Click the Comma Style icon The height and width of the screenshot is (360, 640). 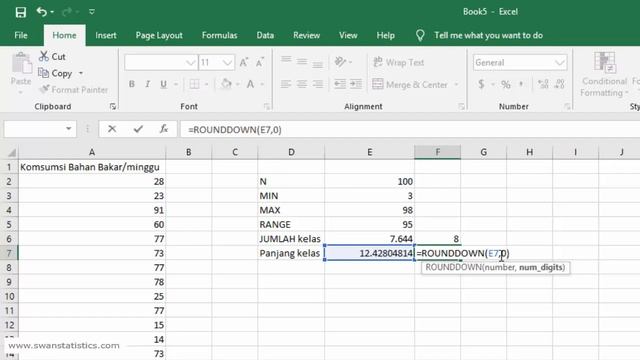(x=521, y=84)
